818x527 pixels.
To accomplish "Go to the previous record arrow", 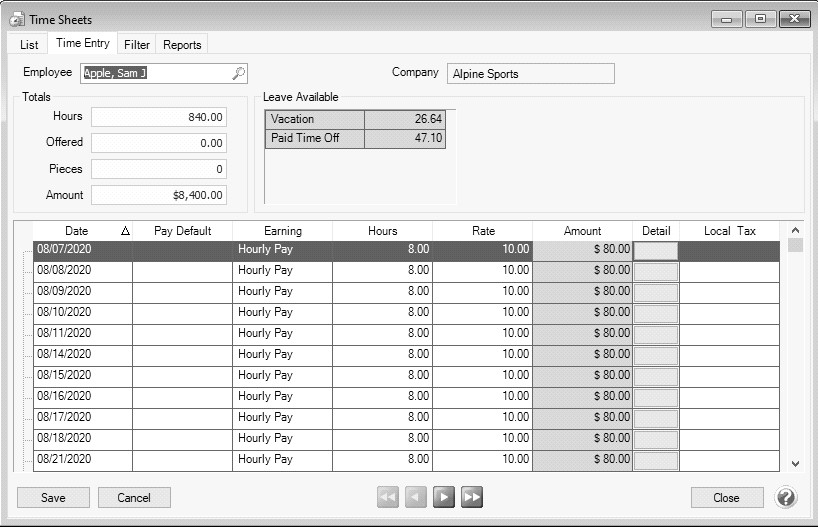I will click(x=416, y=497).
